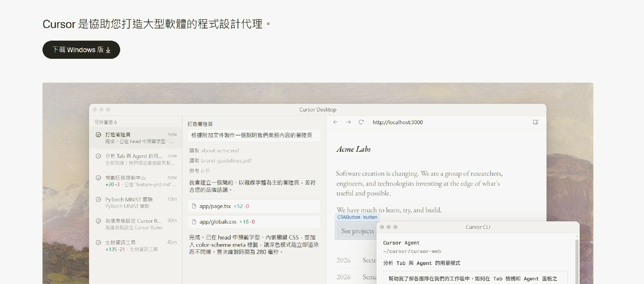Click the localhost:3000 address field
Viewport: 644px width, 284px height.
(398, 122)
